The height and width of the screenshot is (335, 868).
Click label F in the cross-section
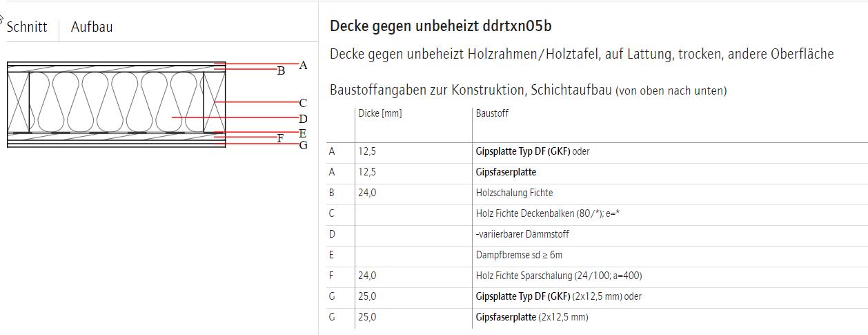(281, 138)
